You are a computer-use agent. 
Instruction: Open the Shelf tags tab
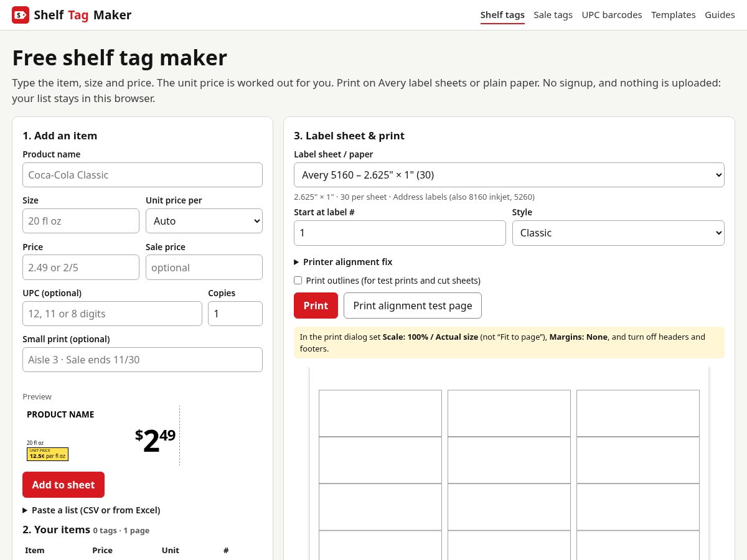[502, 15]
